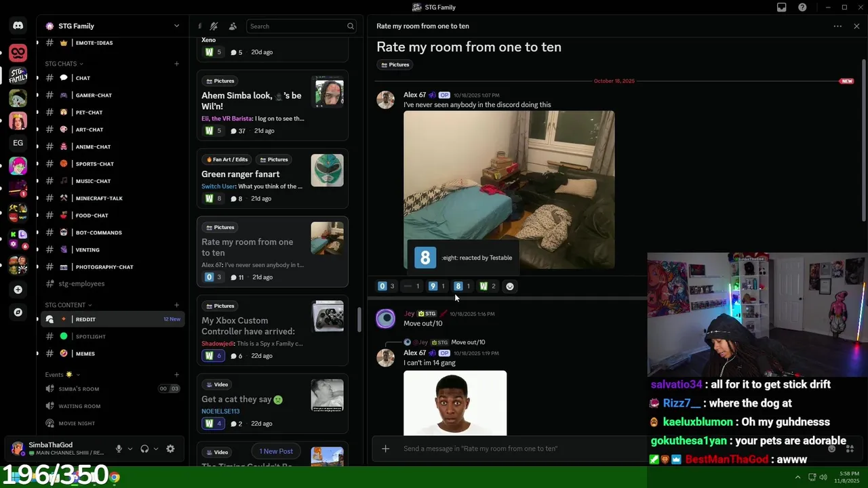The image size is (868, 488).
Task: Open the Chrome icon in taskbar
Action: coord(115,477)
